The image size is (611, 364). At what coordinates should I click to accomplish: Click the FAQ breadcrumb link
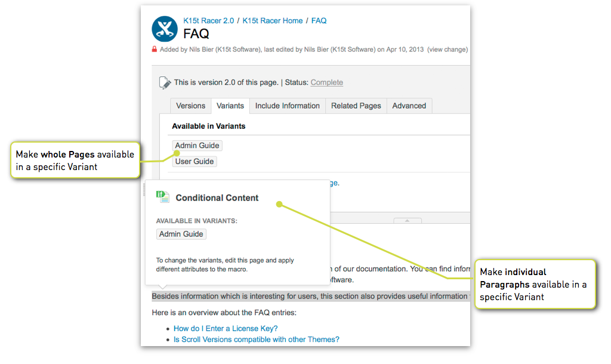pos(319,21)
